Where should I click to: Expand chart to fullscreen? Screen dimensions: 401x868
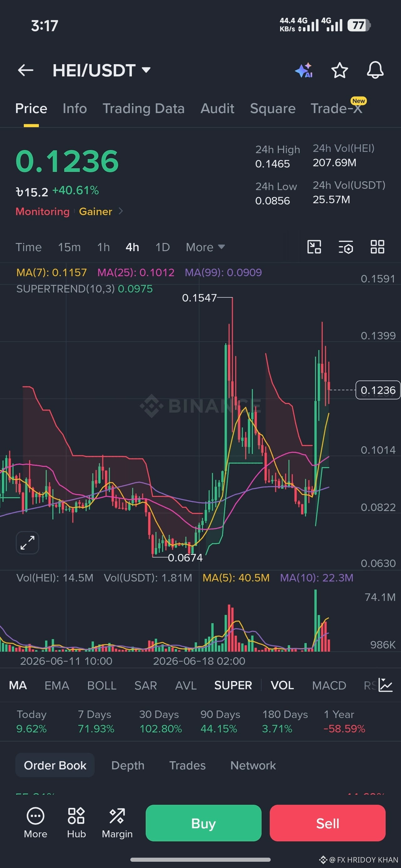27,542
